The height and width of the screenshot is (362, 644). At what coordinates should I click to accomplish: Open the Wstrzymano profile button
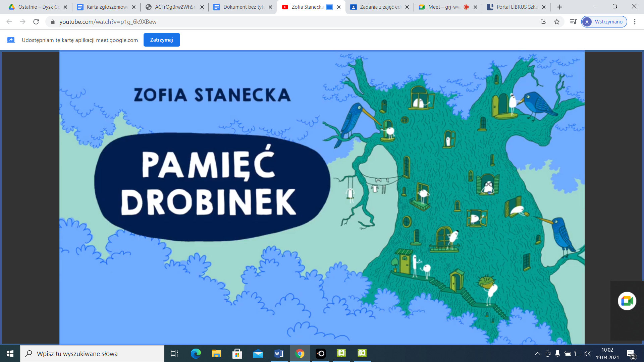(604, 22)
